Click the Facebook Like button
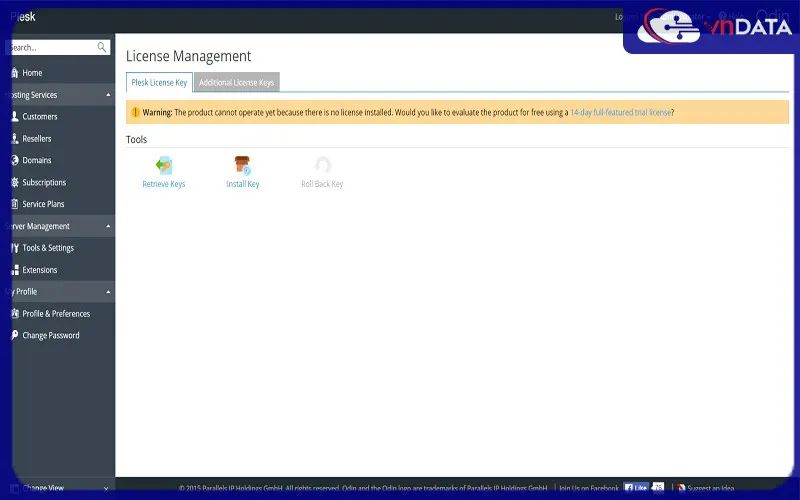The image size is (800, 500). pyautogui.click(x=636, y=487)
